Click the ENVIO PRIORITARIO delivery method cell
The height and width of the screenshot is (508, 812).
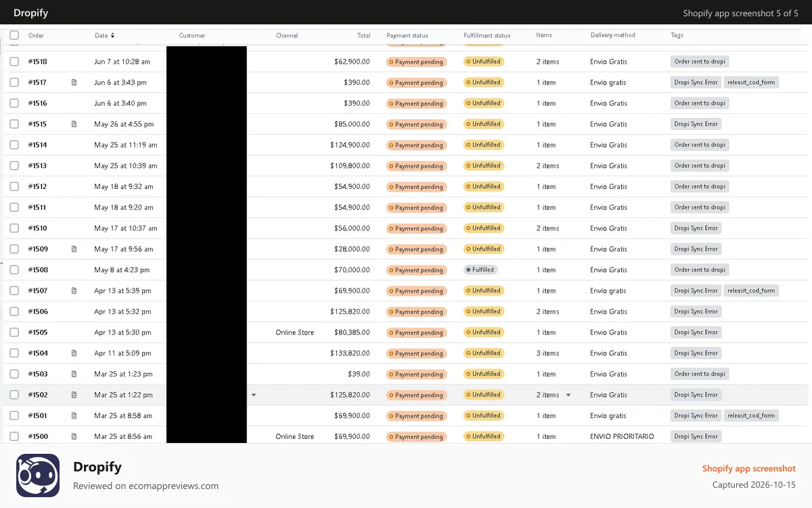pyautogui.click(x=622, y=436)
